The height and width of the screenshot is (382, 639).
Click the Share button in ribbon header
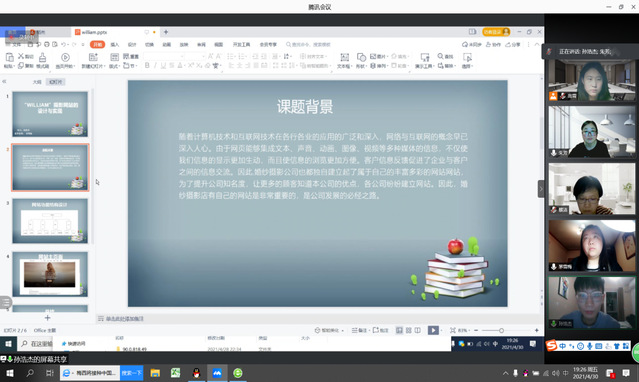coord(513,44)
